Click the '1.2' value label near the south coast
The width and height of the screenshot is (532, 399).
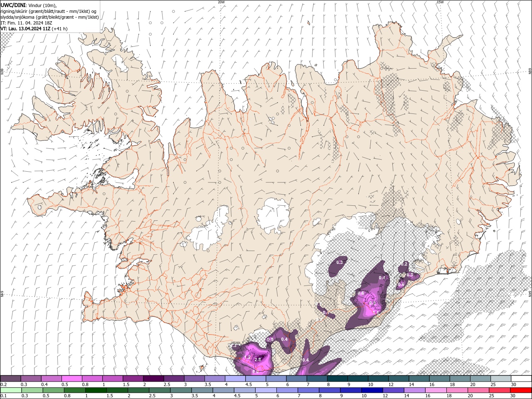(247, 357)
